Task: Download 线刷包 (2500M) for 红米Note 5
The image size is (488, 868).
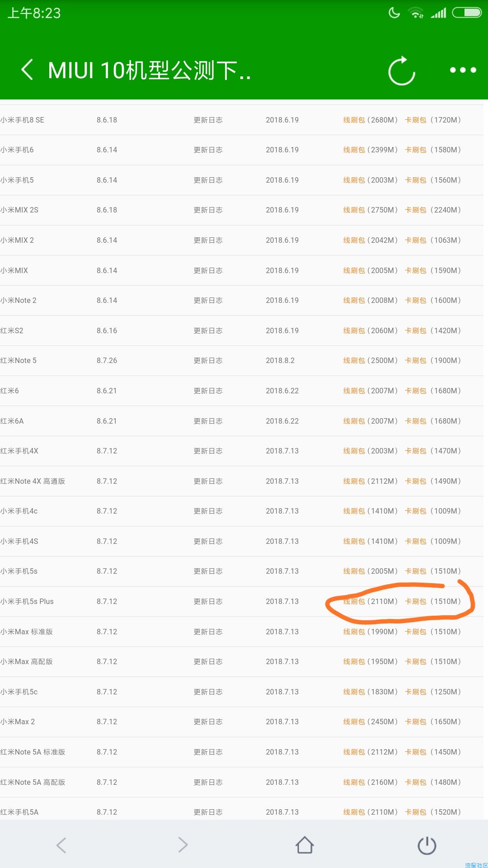Action: (x=354, y=360)
